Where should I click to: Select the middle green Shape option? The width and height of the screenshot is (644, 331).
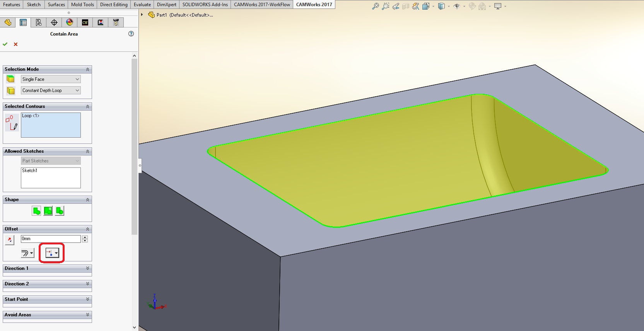pyautogui.click(x=48, y=211)
